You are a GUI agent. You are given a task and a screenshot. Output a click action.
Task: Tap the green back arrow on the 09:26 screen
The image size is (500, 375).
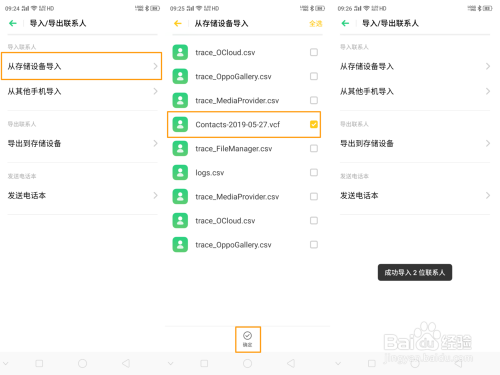point(345,23)
